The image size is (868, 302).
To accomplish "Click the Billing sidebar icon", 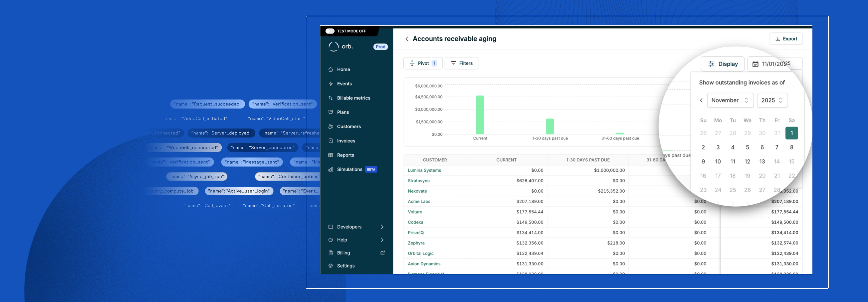I will pos(330,253).
